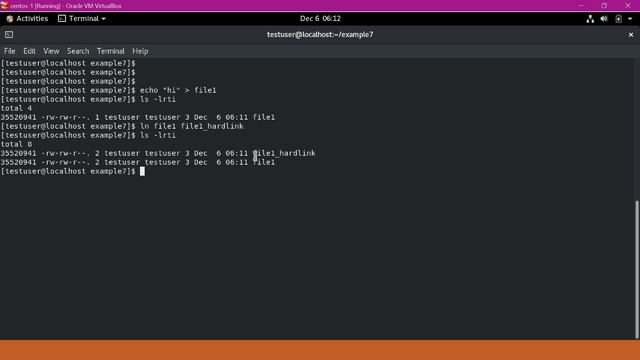Expand the system menu arrow
This screenshot has height=360, width=640.
[630, 19]
